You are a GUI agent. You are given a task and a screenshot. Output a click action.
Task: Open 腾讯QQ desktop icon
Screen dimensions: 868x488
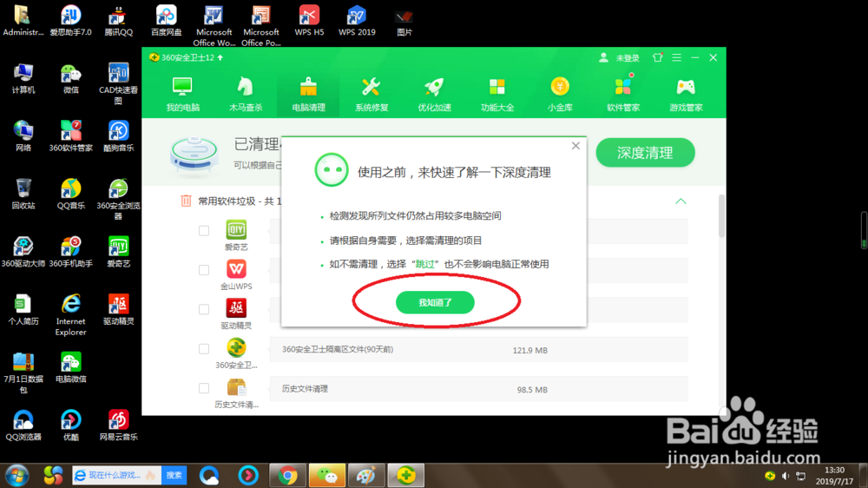click(118, 21)
